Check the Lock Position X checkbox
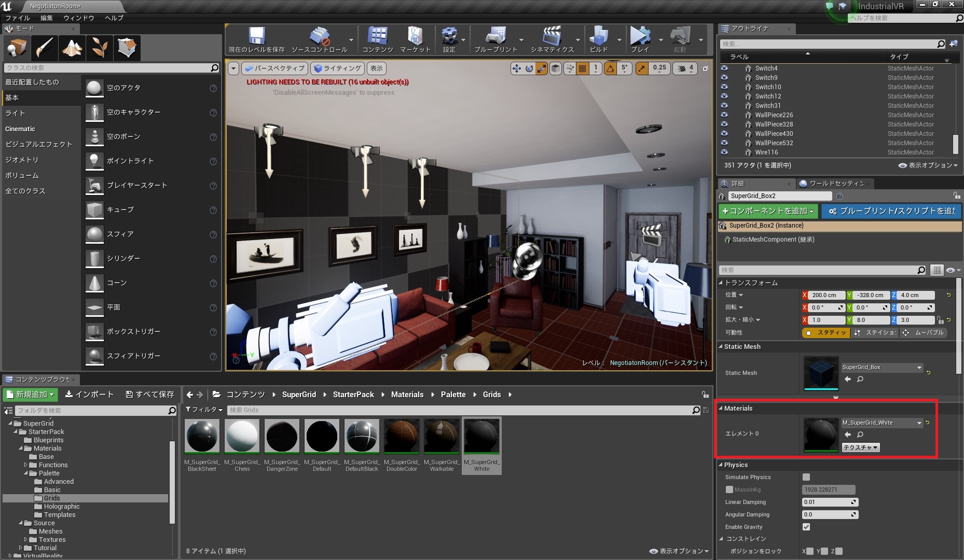 click(810, 551)
